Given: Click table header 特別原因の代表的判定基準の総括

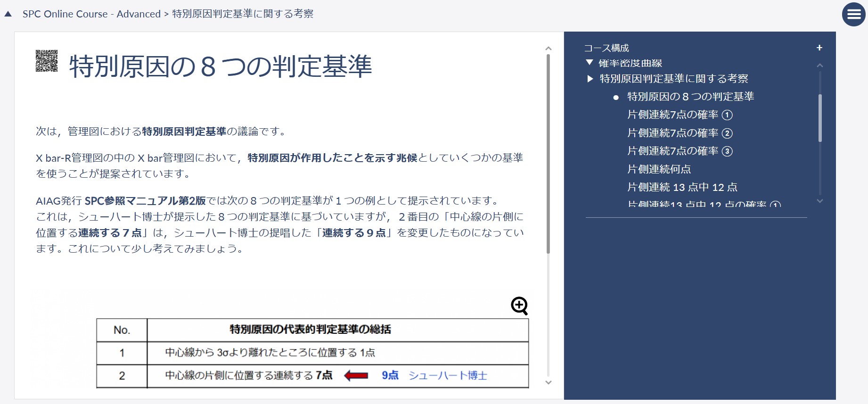Looking at the screenshot, I should [x=310, y=330].
